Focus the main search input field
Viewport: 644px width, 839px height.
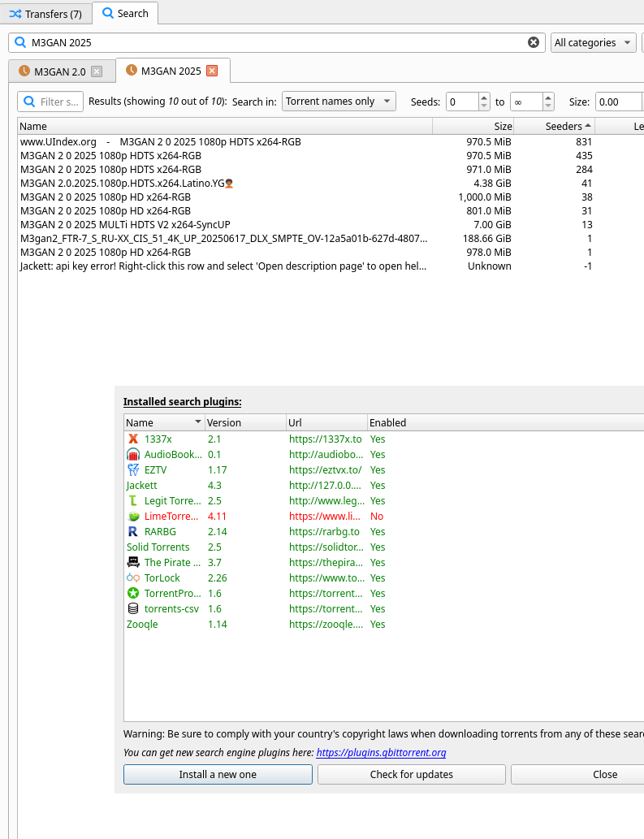[277, 42]
